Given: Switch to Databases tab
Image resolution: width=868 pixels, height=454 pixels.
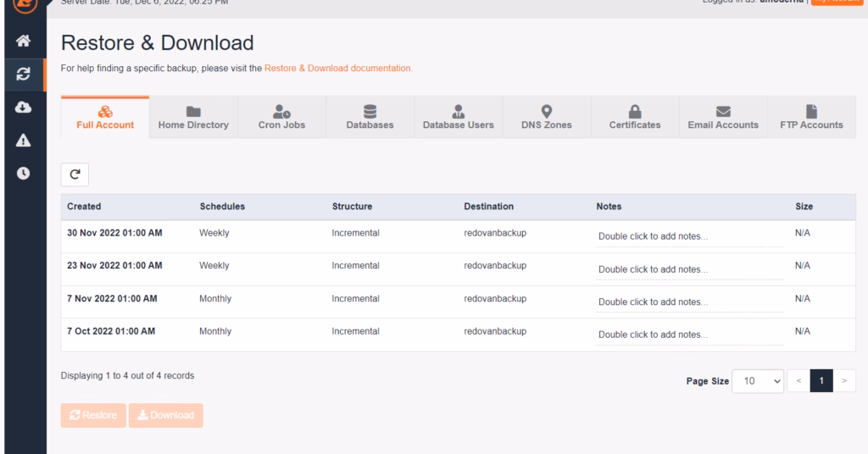Looking at the screenshot, I should (370, 117).
